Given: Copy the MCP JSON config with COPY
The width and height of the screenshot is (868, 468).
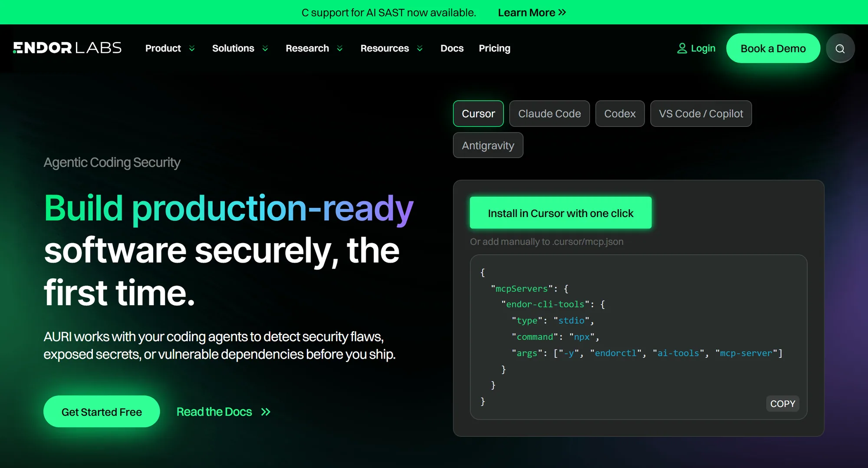Looking at the screenshot, I should point(783,404).
